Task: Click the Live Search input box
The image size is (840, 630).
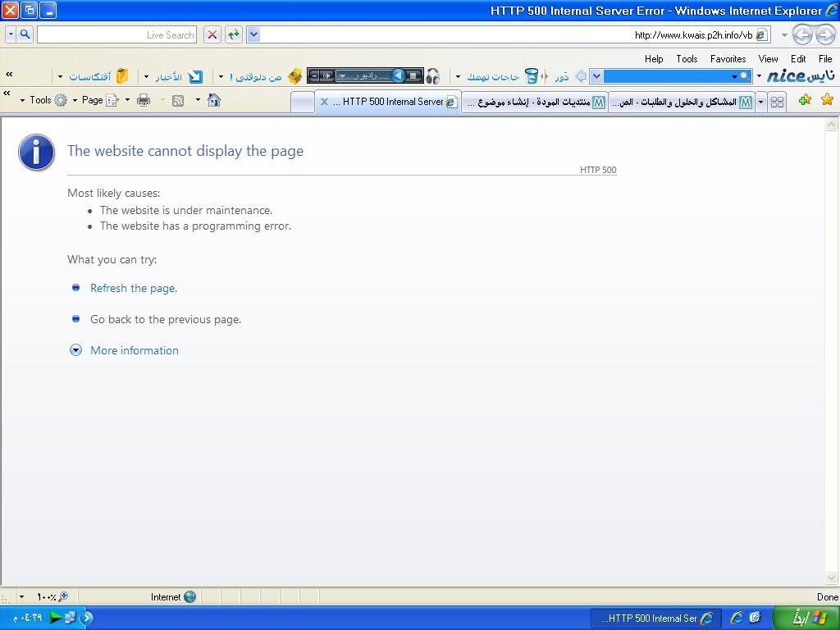Action: [116, 34]
